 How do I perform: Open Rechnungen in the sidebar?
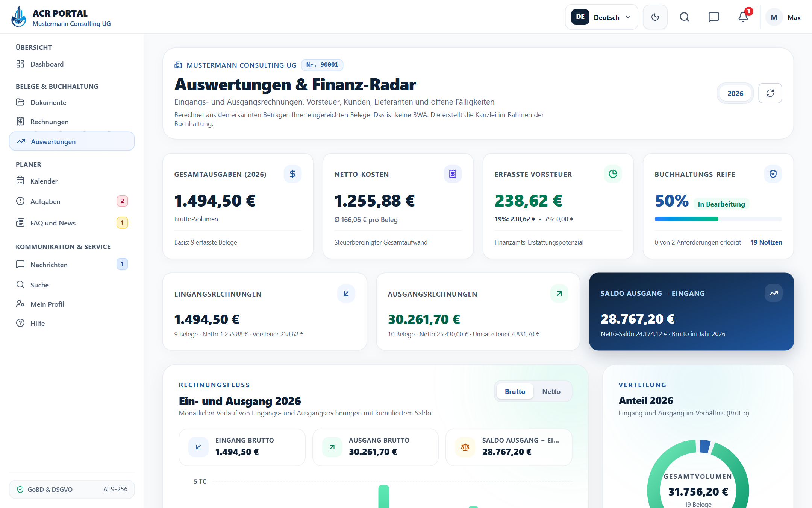pos(72,122)
